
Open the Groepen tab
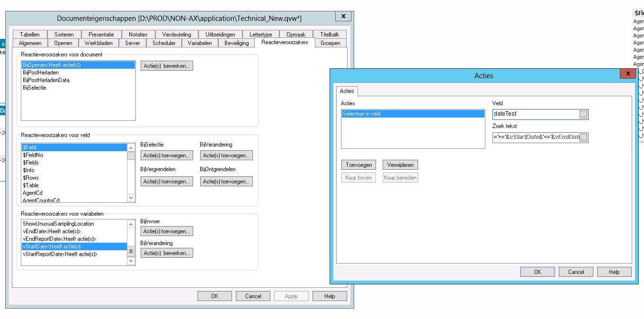click(x=331, y=43)
